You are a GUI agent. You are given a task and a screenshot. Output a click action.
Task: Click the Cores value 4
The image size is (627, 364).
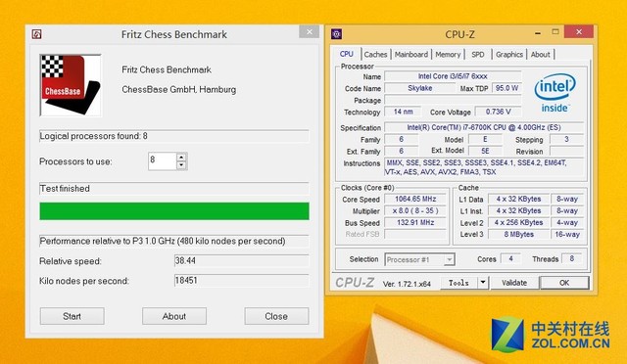tap(510, 259)
